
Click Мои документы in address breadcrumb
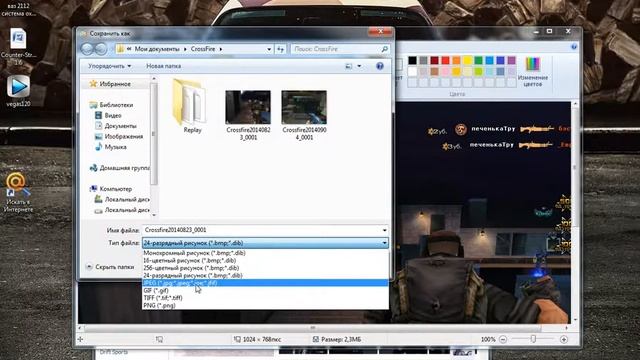click(157, 49)
